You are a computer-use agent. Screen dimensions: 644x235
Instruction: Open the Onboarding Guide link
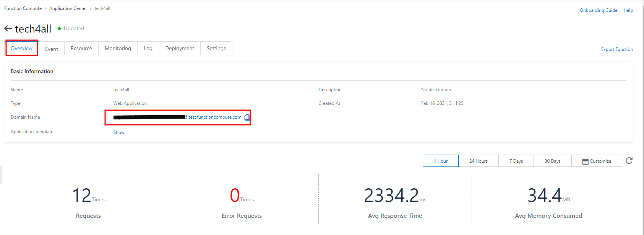click(599, 10)
